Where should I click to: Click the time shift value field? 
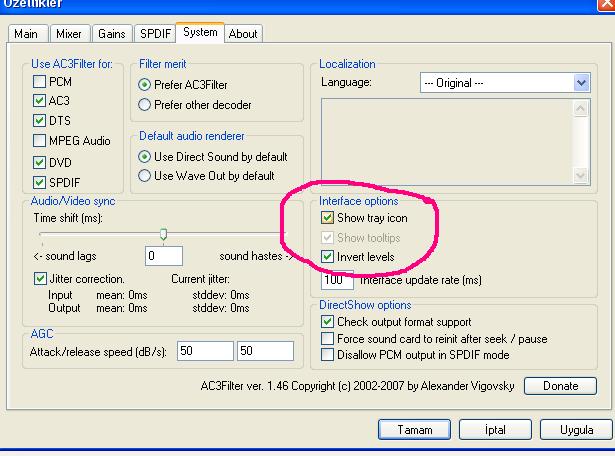click(164, 256)
